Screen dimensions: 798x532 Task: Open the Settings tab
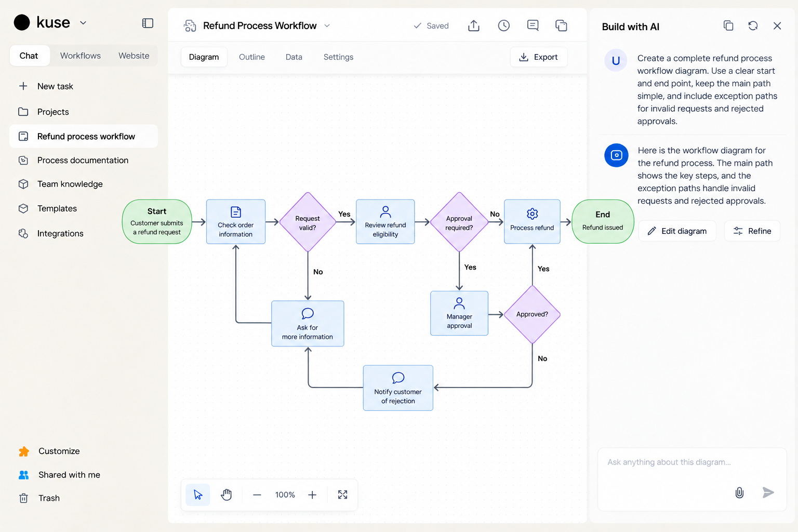[x=338, y=57]
